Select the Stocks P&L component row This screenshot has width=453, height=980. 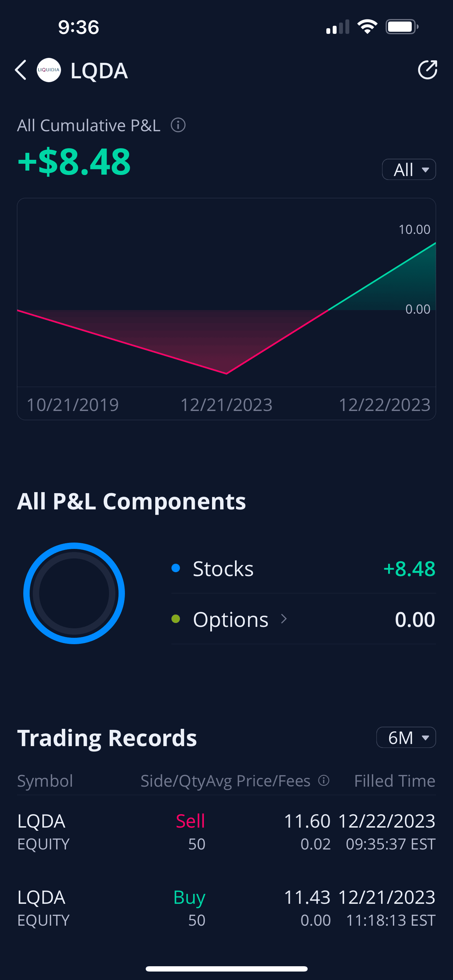[303, 569]
